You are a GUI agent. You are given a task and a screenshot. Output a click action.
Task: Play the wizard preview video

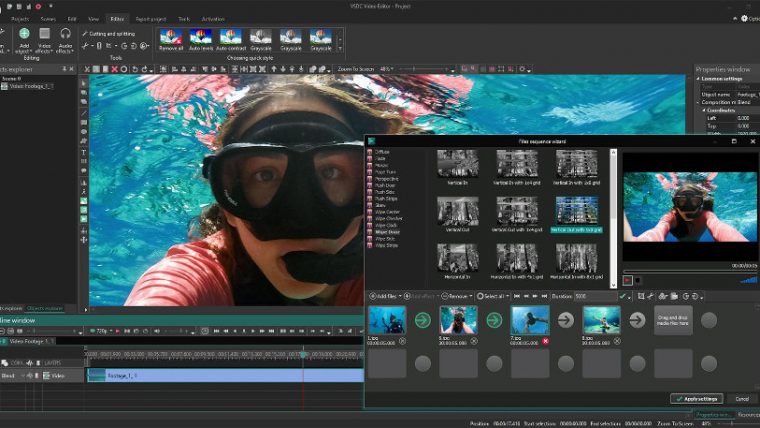[628, 280]
